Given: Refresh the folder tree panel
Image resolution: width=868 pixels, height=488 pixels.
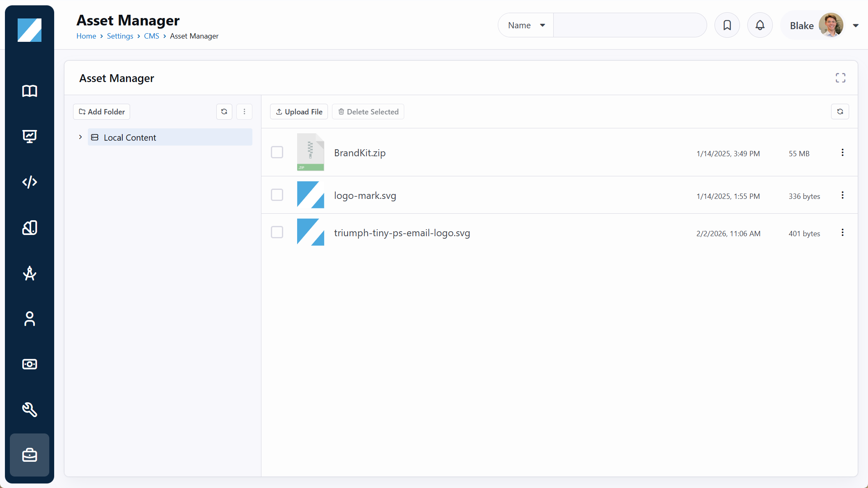Looking at the screenshot, I should click(x=224, y=112).
